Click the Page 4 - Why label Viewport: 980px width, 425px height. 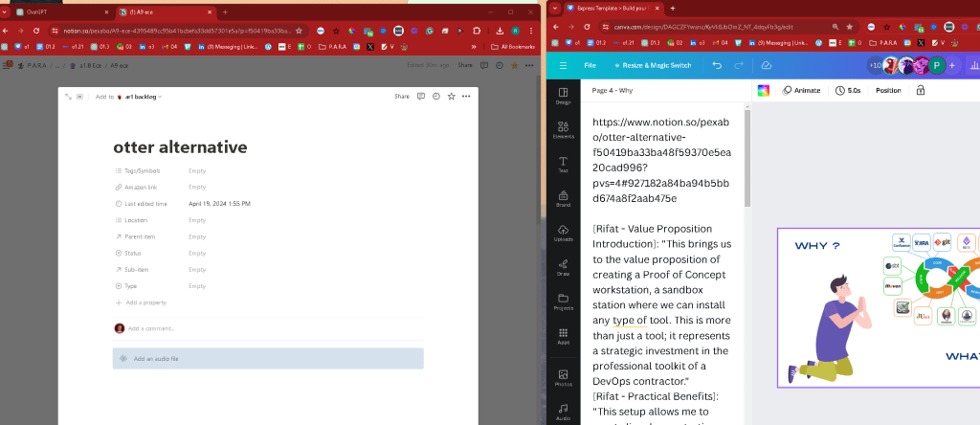[x=612, y=91]
